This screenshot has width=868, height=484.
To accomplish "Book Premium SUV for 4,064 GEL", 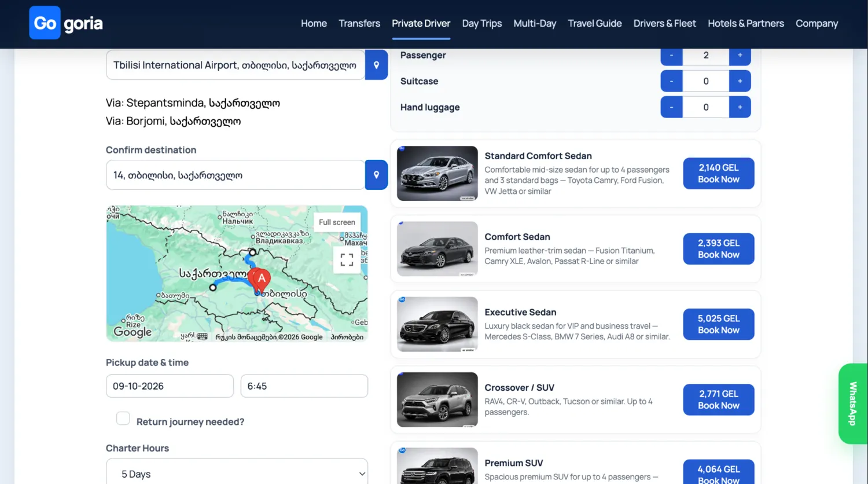I will [x=718, y=472].
